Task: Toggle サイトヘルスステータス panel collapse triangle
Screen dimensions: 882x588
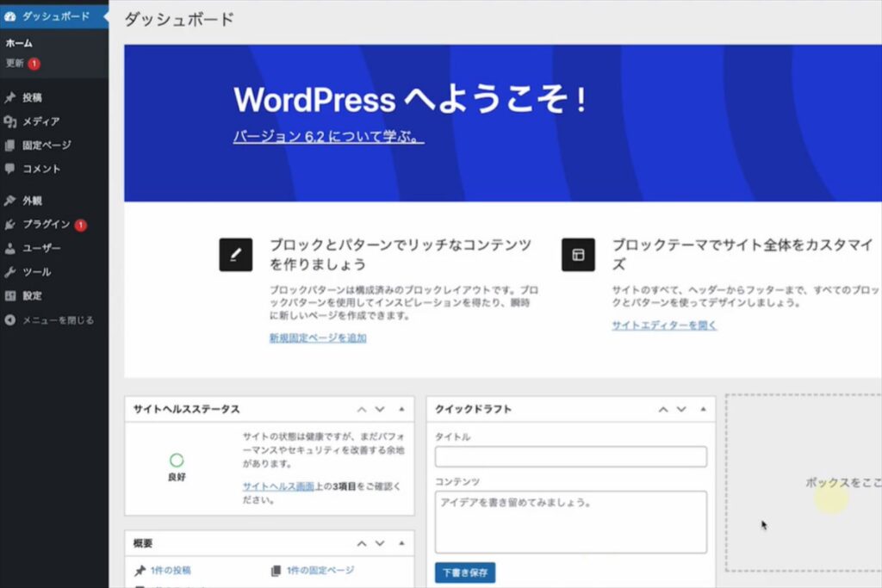Action: (x=401, y=409)
